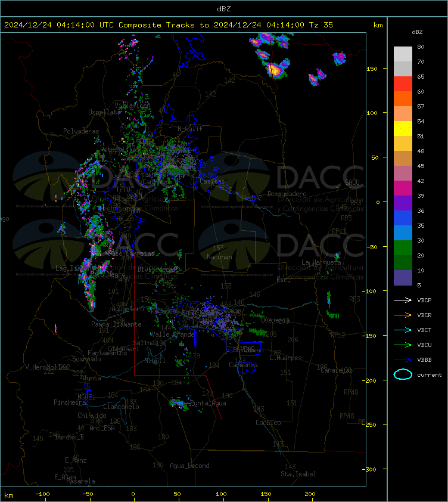
Task: Click the cyan VBCT arrow in legend
Action: 403,330
